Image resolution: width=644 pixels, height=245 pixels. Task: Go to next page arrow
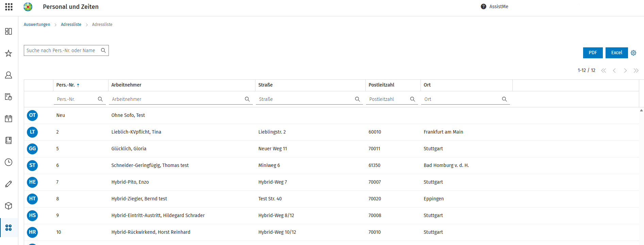[x=625, y=71]
